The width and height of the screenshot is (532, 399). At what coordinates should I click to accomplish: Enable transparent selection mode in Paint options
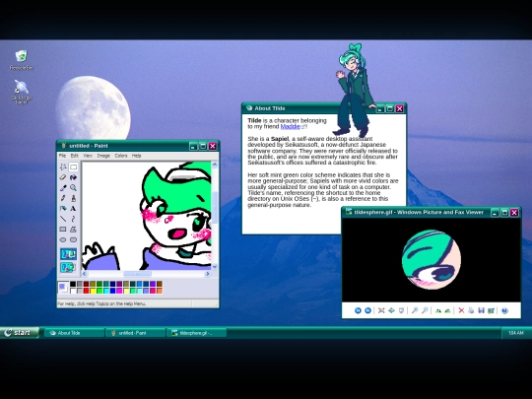pos(68,268)
